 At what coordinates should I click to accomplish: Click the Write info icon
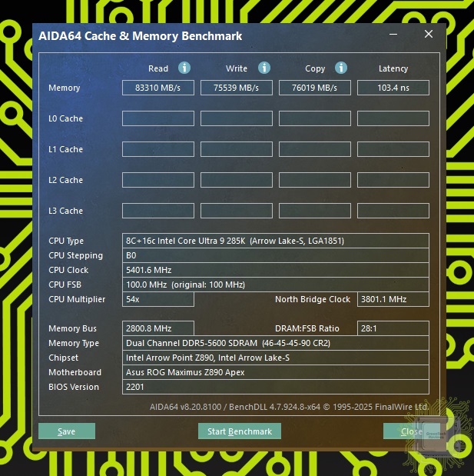pos(264,68)
